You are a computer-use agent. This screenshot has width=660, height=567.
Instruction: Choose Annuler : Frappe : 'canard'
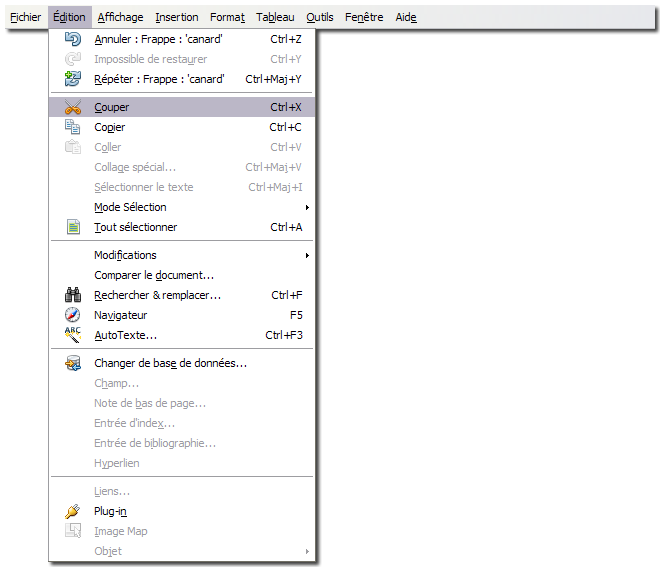pos(182,39)
